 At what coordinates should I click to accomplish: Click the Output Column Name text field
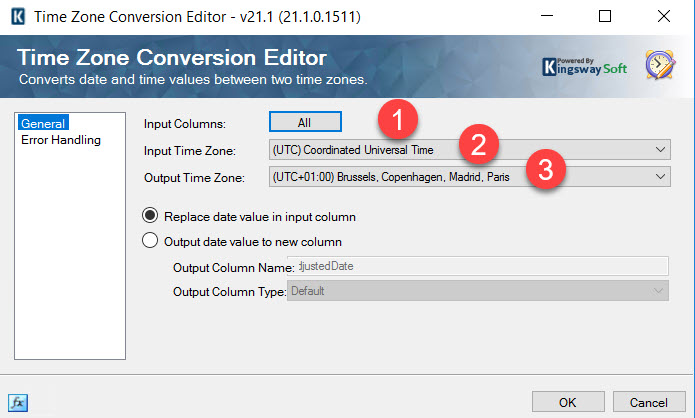pos(477,266)
